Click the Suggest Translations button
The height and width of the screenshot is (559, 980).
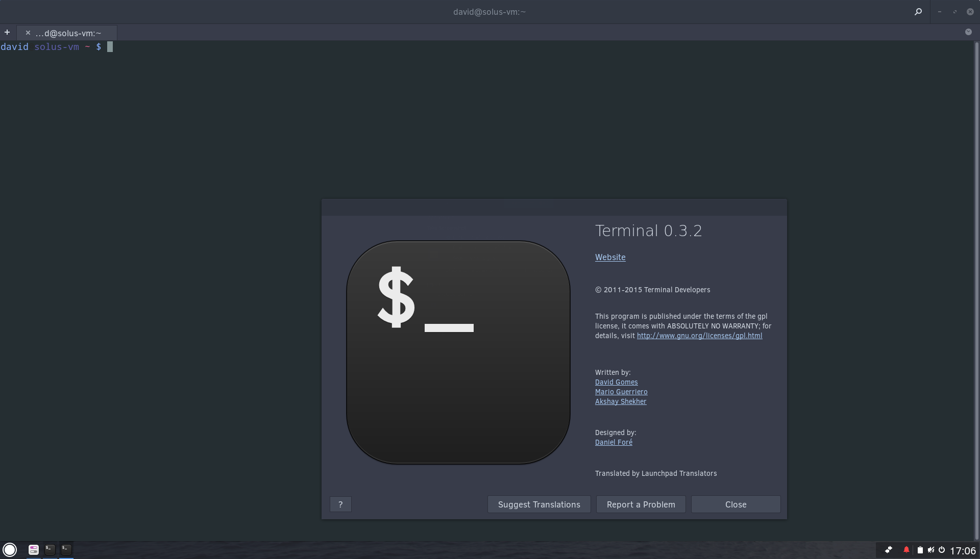[539, 504]
